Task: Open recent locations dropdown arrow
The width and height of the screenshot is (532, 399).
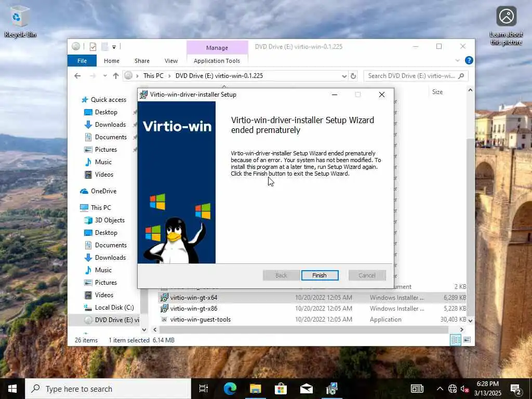Action: (105, 76)
